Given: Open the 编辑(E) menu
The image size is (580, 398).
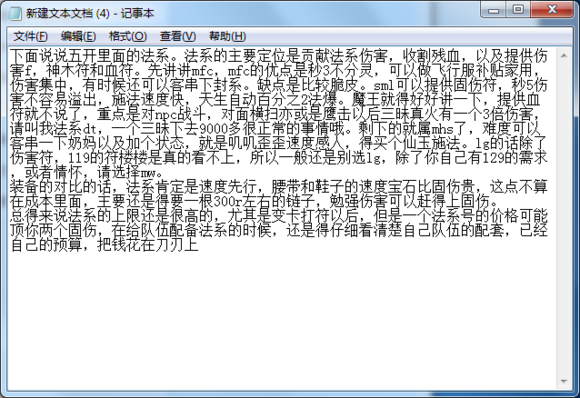Looking at the screenshot, I should click(x=78, y=36).
